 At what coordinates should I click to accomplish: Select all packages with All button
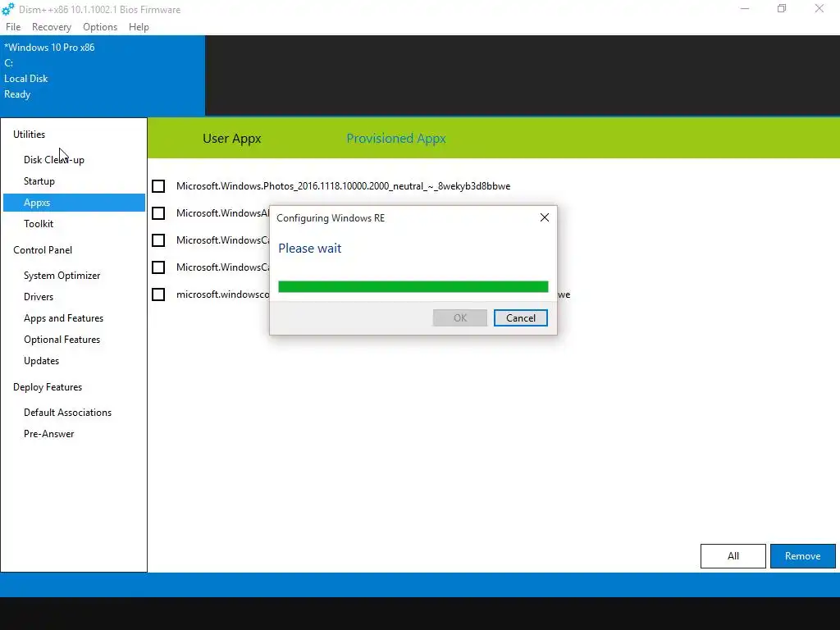733,556
